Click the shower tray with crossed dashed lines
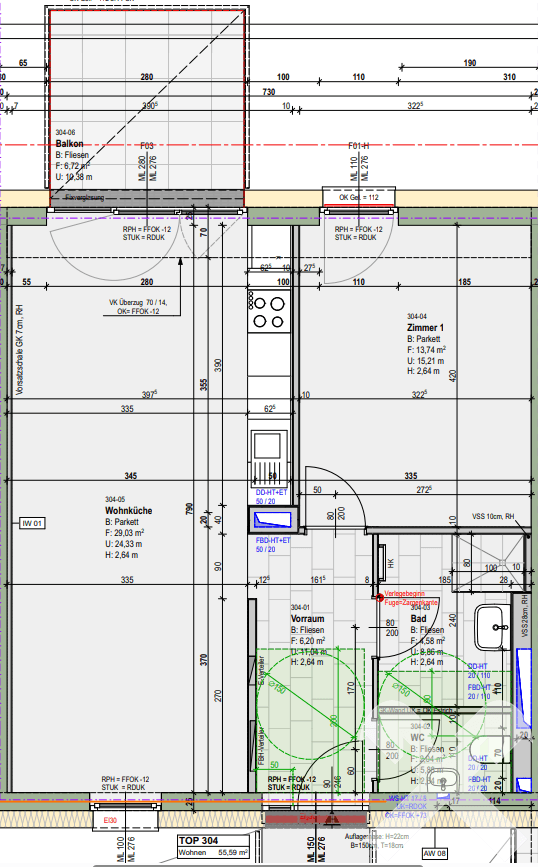538x867 pixels. click(x=487, y=563)
